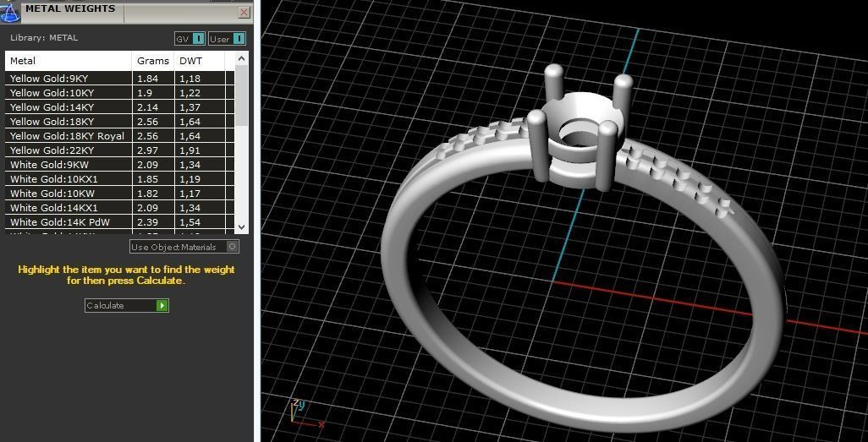
Task: Click the metal list scrollbar down arrow
Action: pyautogui.click(x=241, y=226)
